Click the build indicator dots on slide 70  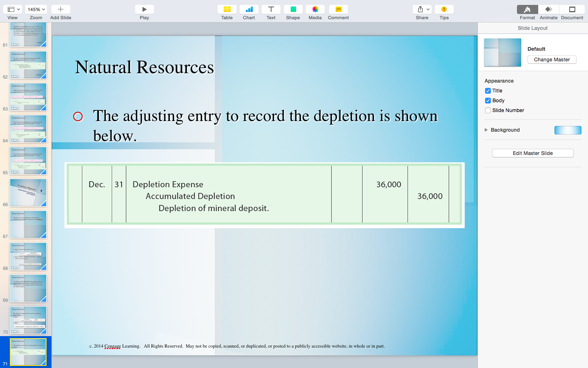coord(15,332)
